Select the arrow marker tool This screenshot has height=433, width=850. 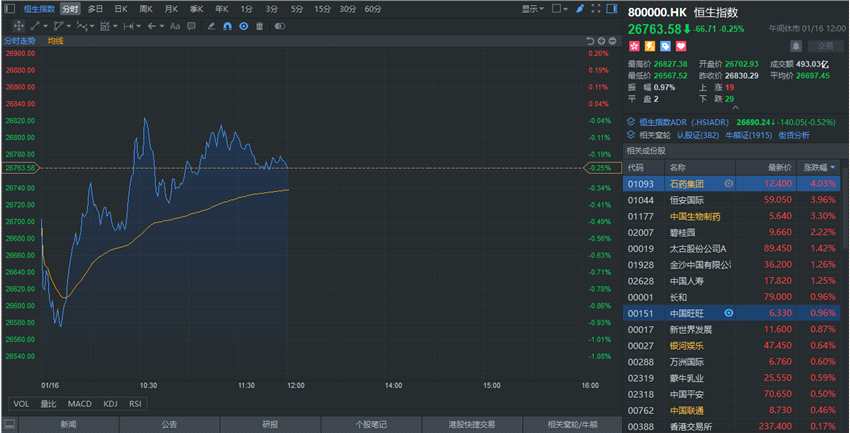click(x=152, y=26)
